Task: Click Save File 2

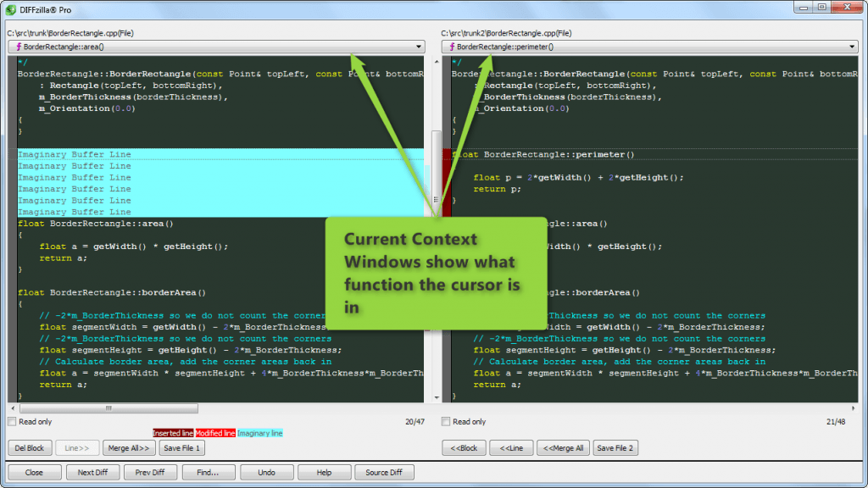Action: click(x=615, y=447)
